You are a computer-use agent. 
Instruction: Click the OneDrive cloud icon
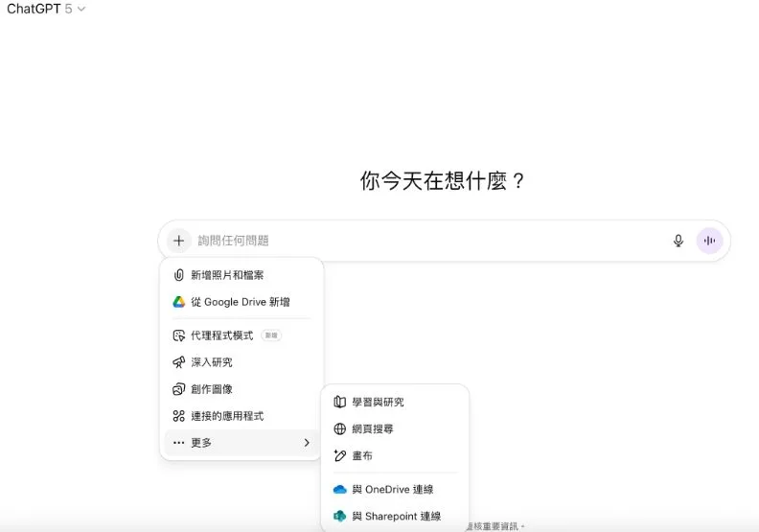[340, 490]
